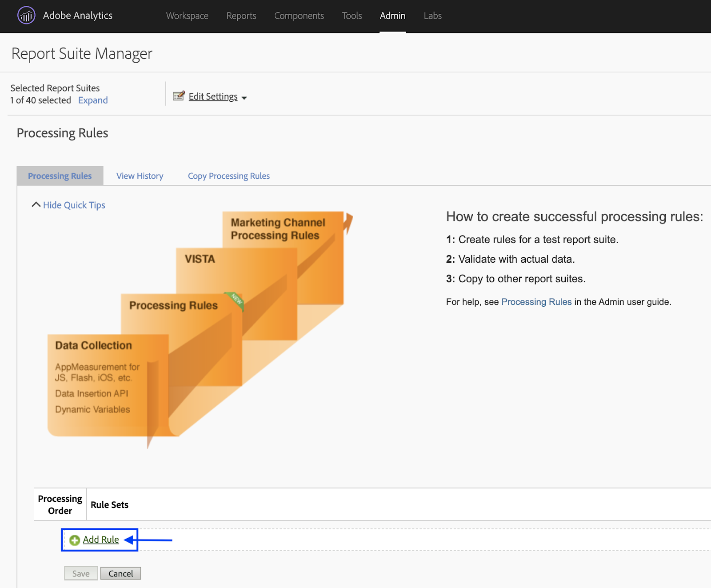Click the Add Rule link
The height and width of the screenshot is (588, 711).
[x=101, y=540]
